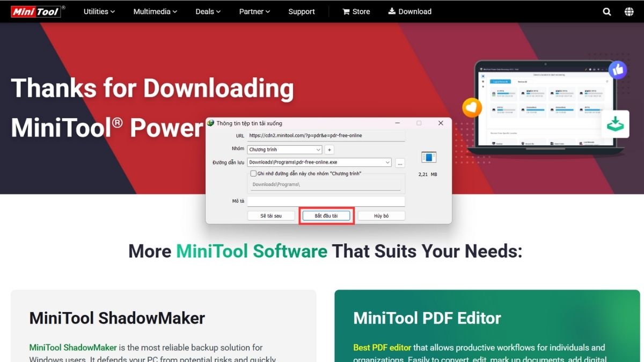Screen dimensions: 644x362
Task: Open the Nhóm category dropdown
Action: click(284, 150)
